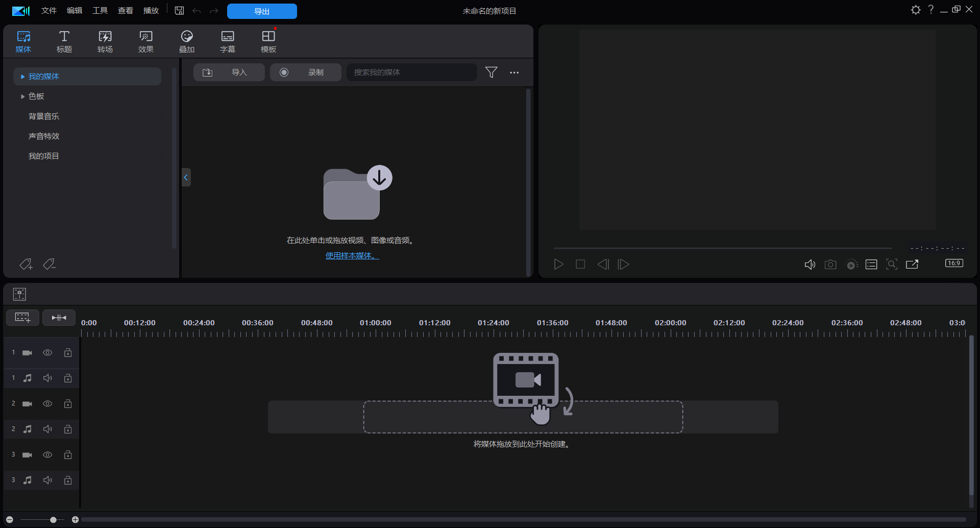Click the 搜索我的媒体 search field
Screen dimensions: 980x528
411,73
